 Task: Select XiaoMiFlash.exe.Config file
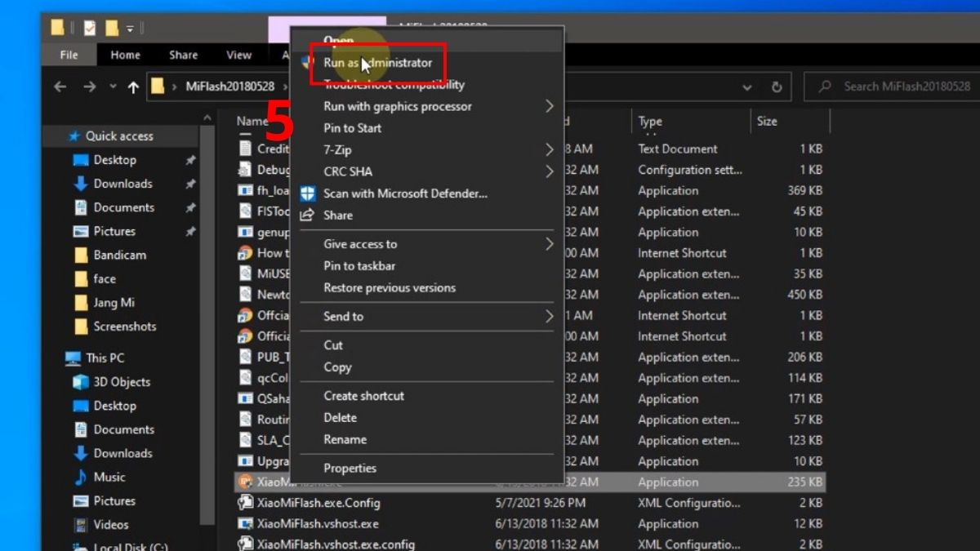(318, 503)
